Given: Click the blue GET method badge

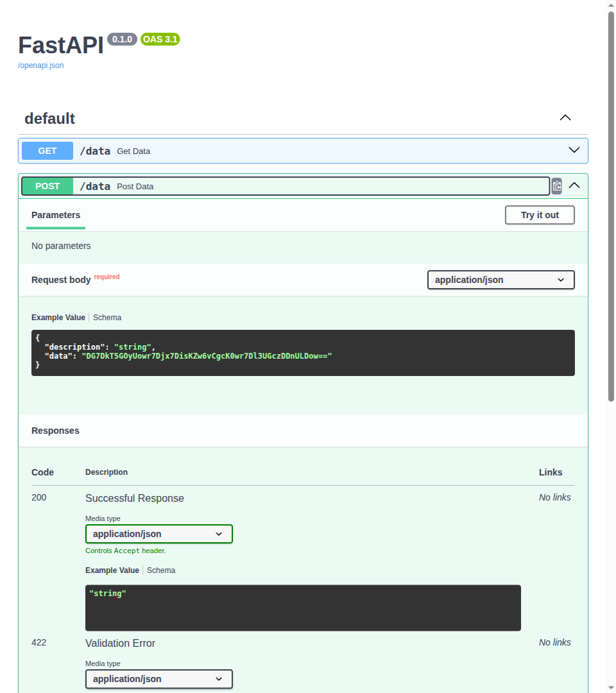Looking at the screenshot, I should 47,151.
